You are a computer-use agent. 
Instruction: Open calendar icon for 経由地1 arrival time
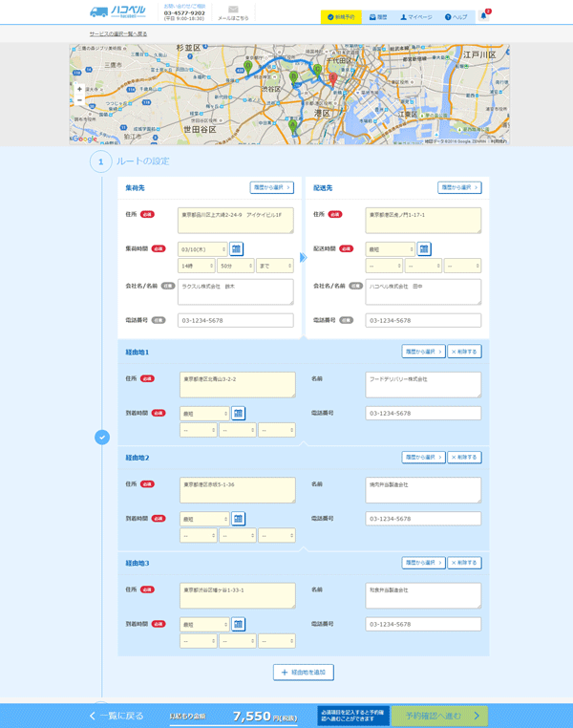point(238,413)
